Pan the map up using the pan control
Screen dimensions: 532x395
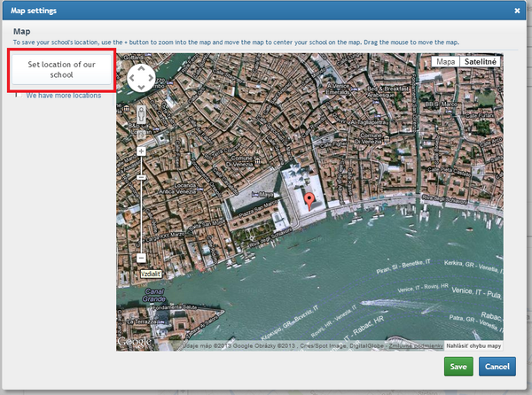point(141,68)
